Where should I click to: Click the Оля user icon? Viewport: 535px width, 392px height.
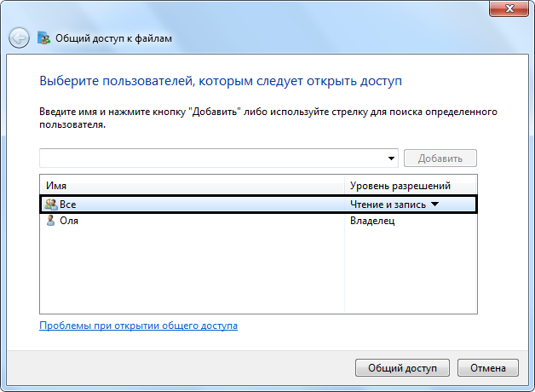[51, 221]
